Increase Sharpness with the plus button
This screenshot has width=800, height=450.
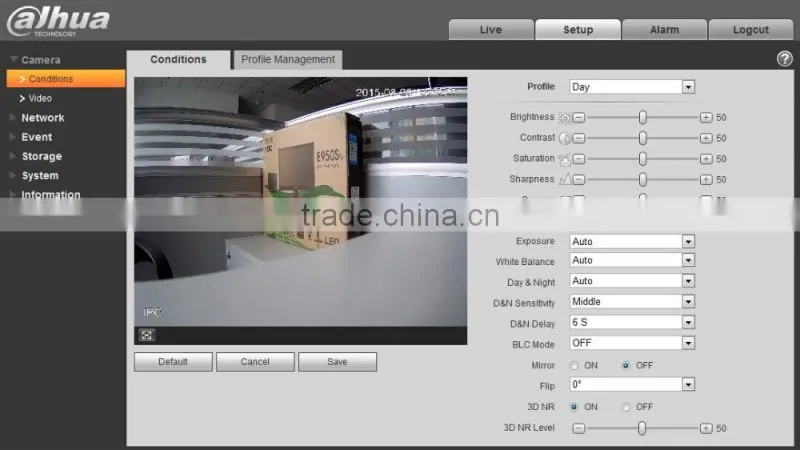tap(706, 180)
